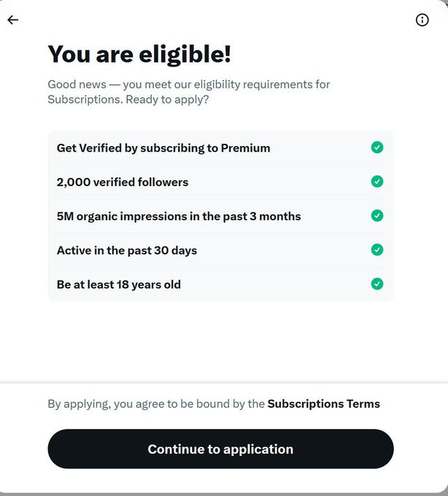
Task: Click the 'By applying, you agree' text
Action: 156,403
